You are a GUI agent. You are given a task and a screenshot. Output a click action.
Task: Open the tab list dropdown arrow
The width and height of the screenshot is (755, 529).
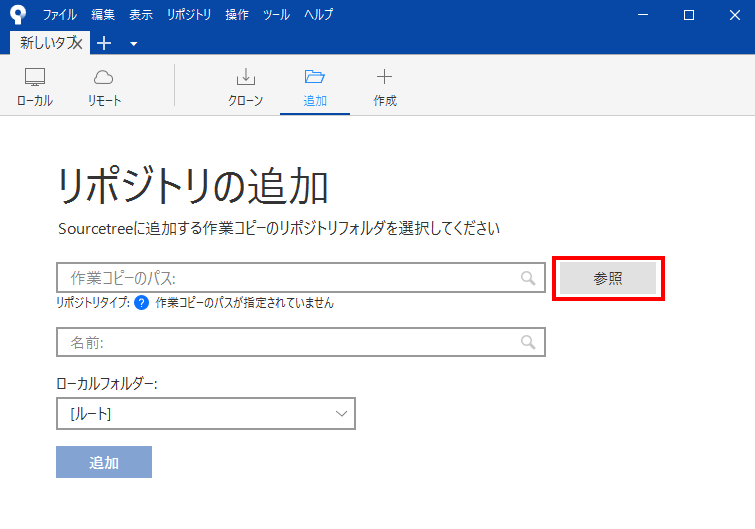(x=133, y=44)
